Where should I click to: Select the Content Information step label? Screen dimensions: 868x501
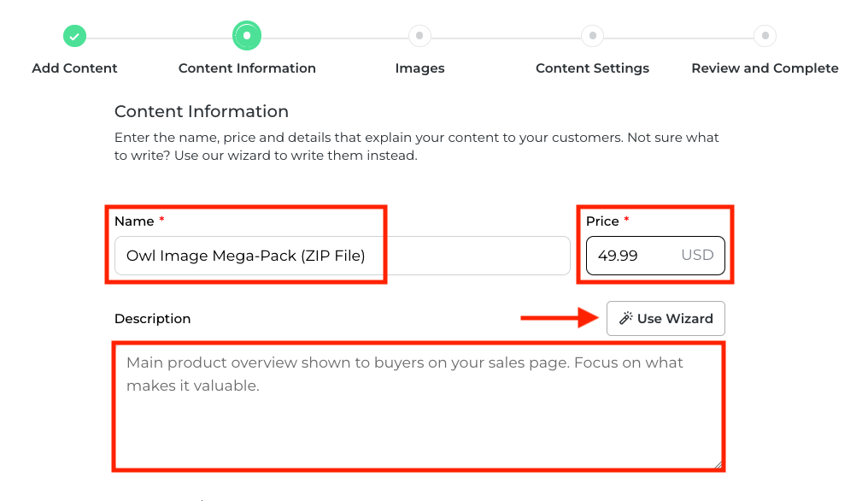(x=247, y=68)
